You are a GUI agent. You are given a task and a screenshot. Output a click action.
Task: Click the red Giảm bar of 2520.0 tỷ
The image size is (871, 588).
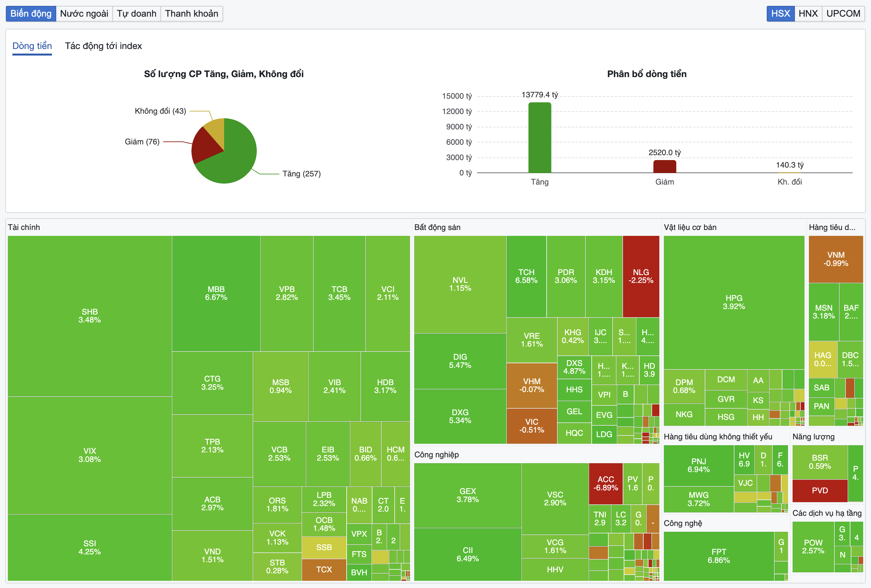(665, 166)
